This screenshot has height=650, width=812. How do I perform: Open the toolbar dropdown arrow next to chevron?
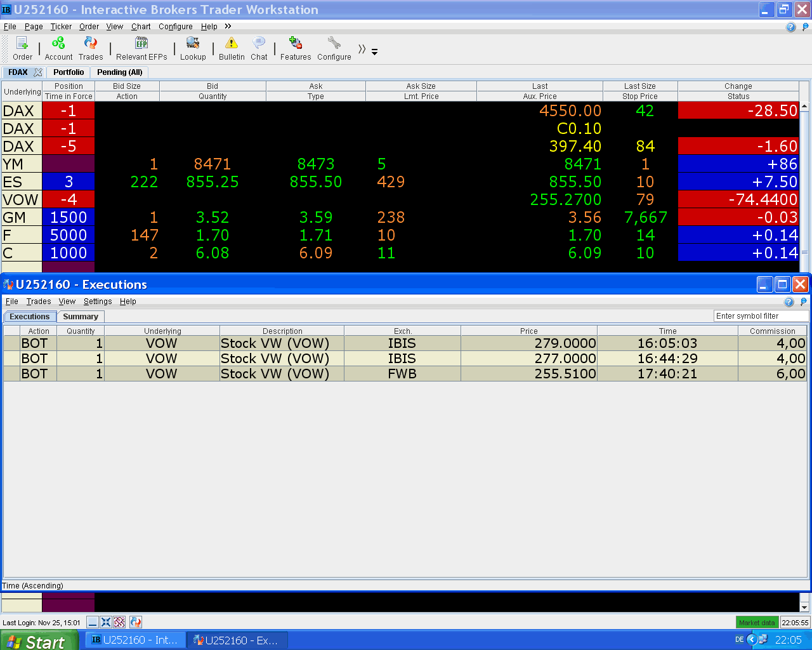(x=374, y=52)
